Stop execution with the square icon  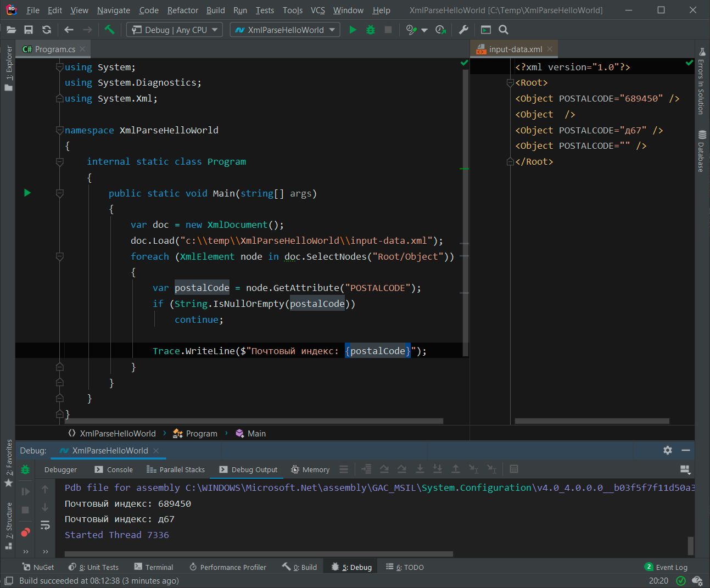[388, 30]
